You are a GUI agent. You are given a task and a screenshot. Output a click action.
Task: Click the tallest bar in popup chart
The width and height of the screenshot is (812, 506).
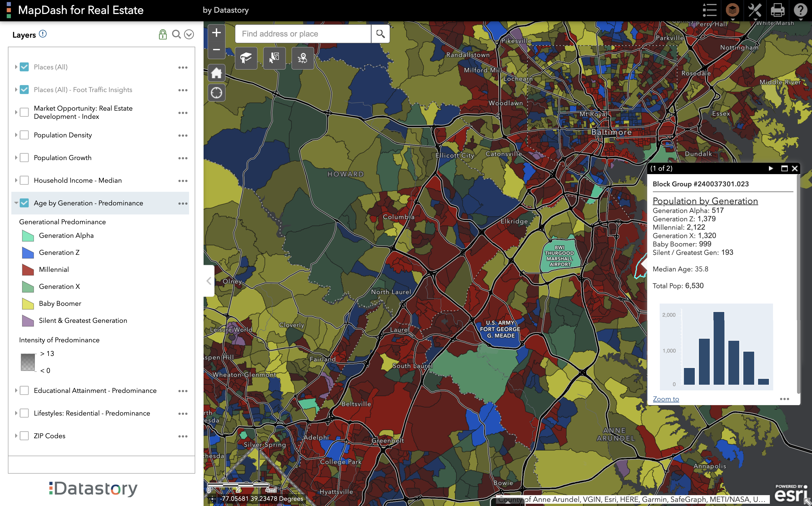coord(719,348)
